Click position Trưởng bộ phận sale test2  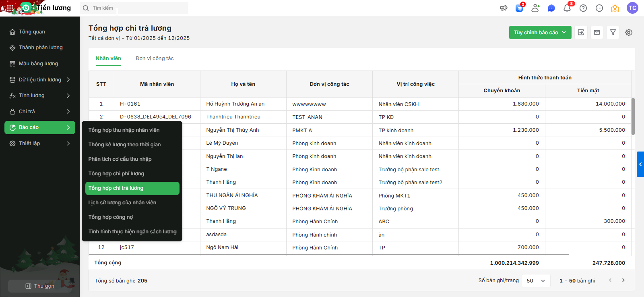click(410, 183)
